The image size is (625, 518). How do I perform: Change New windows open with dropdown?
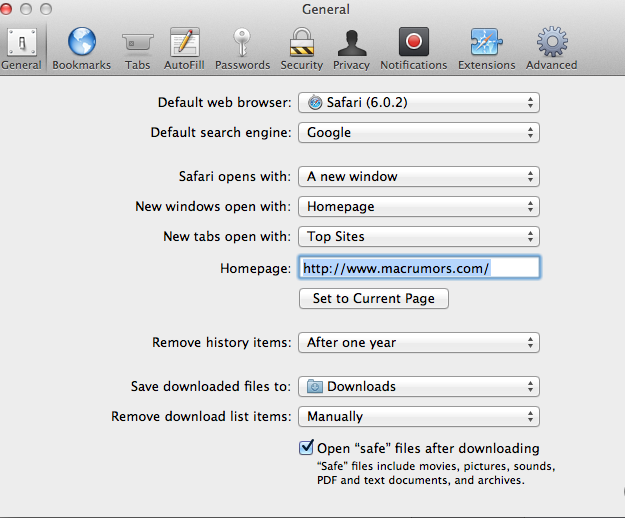point(419,206)
